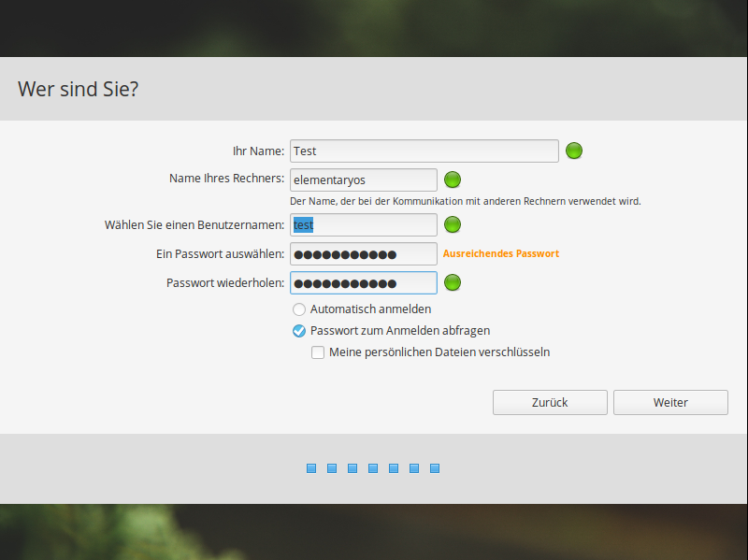Viewport: 748px width, 560px height.
Task: Focus the Ein Passwort auswählen field
Action: pyautogui.click(x=363, y=253)
